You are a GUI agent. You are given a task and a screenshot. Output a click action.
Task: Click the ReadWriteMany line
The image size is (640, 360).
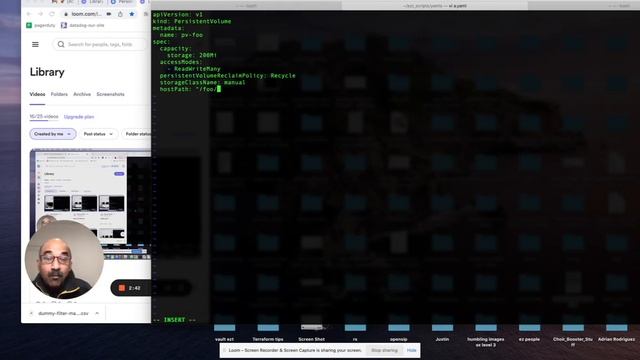[194, 69]
